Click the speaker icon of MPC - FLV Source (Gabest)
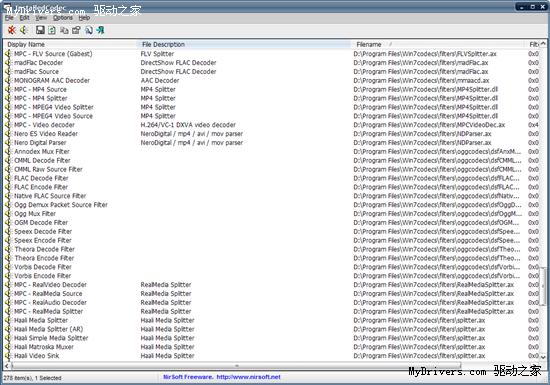The image size is (550, 385). pyautogui.click(x=8, y=54)
